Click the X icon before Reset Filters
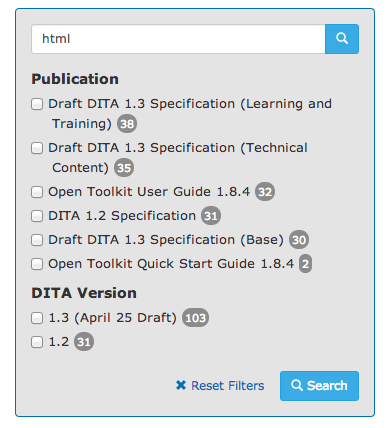This screenshot has width=390, height=428. [x=181, y=385]
